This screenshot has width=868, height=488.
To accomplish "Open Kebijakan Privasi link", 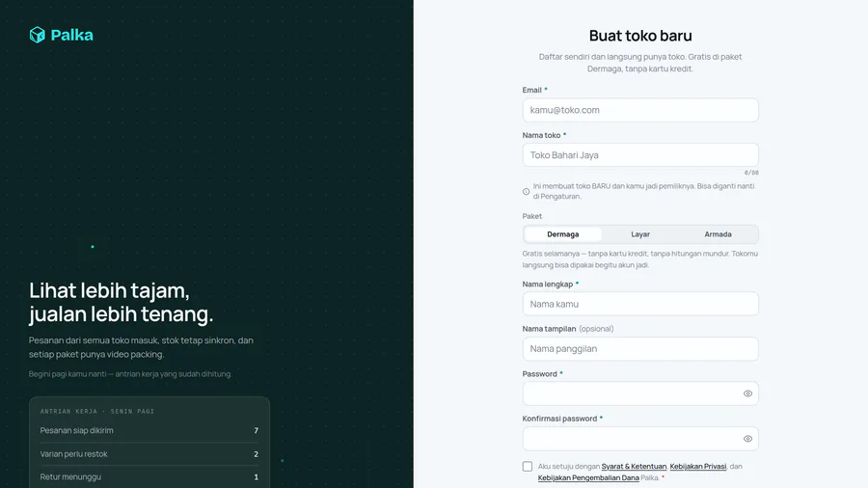I will click(x=697, y=467).
